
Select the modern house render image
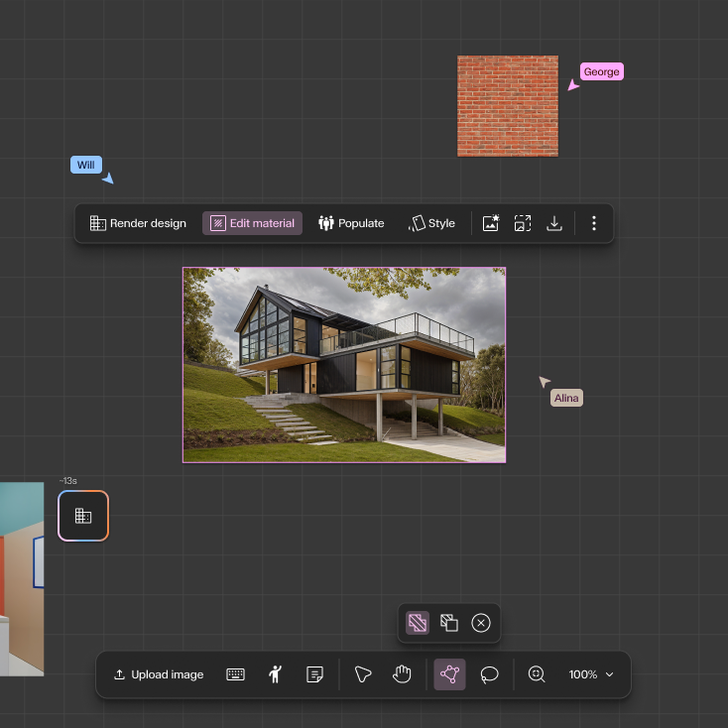coord(344,364)
